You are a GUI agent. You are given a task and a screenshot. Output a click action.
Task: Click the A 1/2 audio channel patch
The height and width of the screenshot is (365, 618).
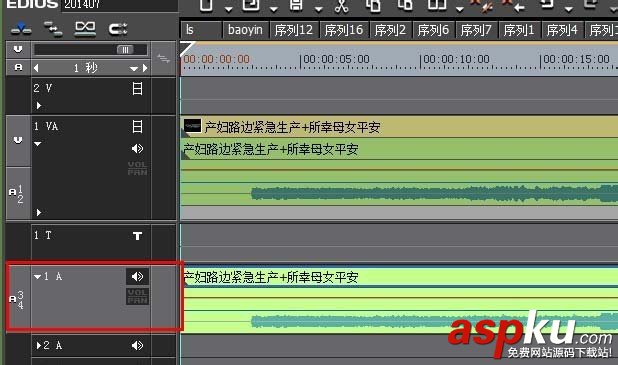point(17,193)
